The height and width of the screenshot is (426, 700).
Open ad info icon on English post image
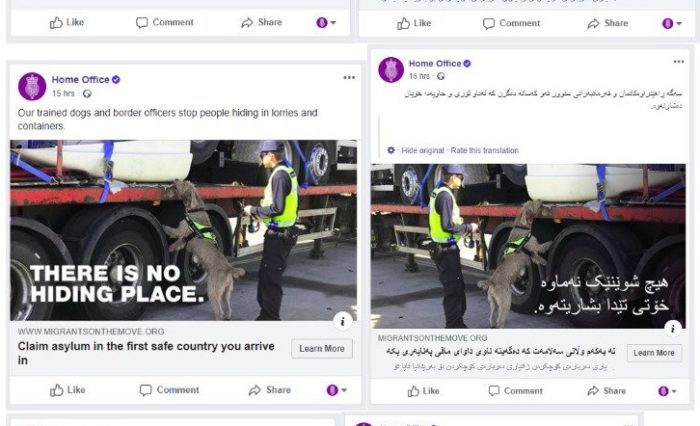tap(342, 321)
